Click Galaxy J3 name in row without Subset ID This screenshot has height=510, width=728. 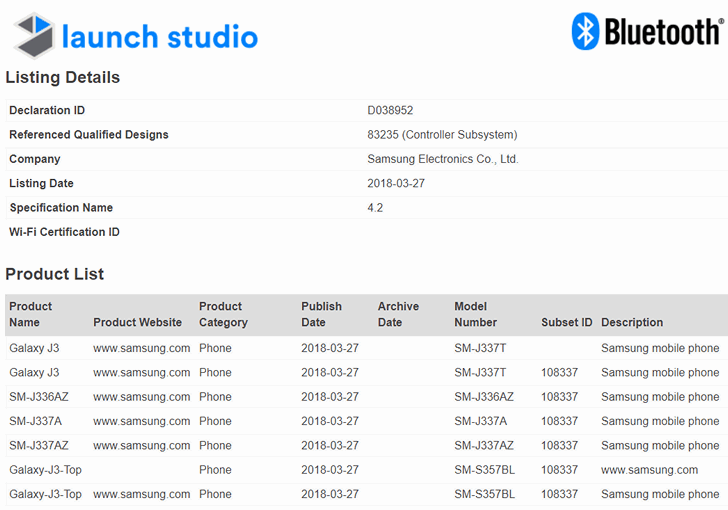point(34,348)
